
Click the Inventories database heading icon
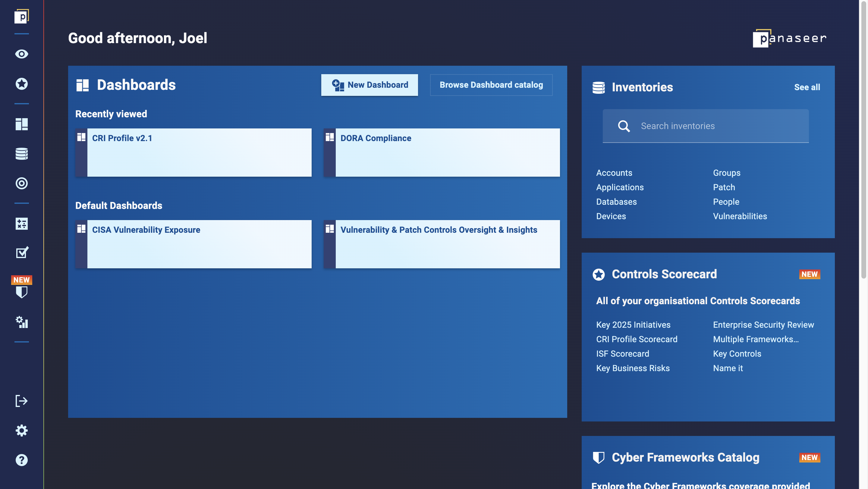(599, 88)
